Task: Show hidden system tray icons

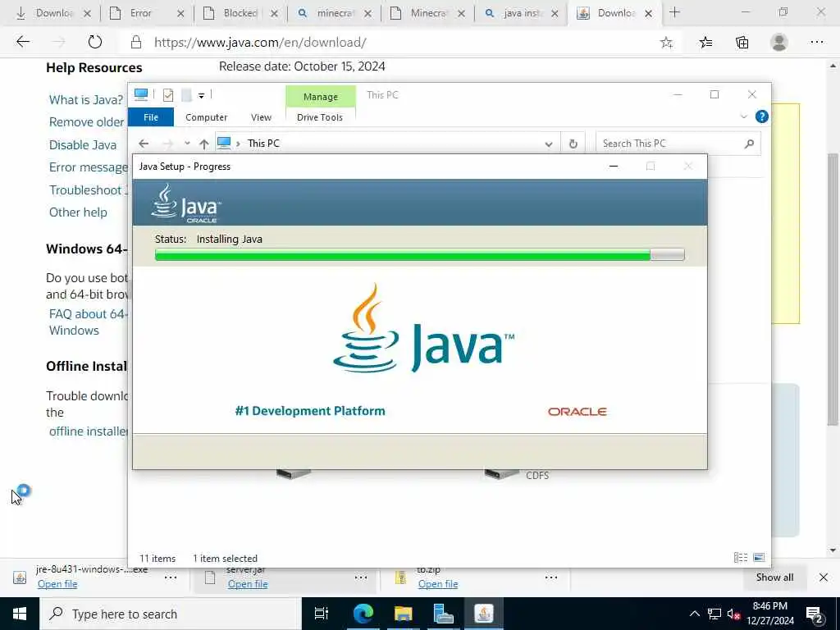Action: (x=694, y=614)
